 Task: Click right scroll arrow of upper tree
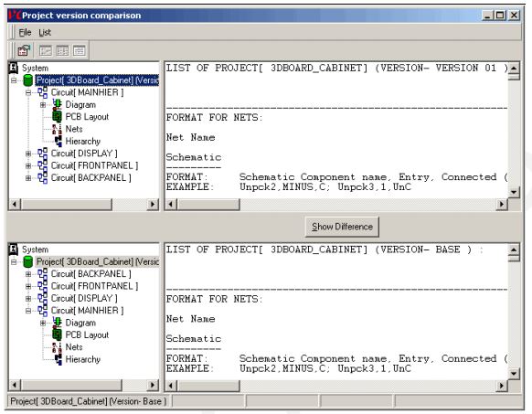153,205
